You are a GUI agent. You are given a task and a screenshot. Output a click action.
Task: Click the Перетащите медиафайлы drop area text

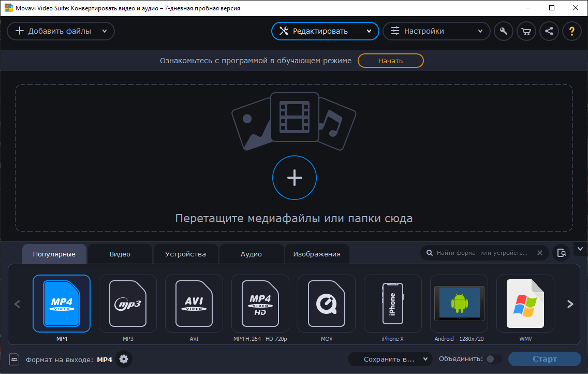[x=293, y=218]
